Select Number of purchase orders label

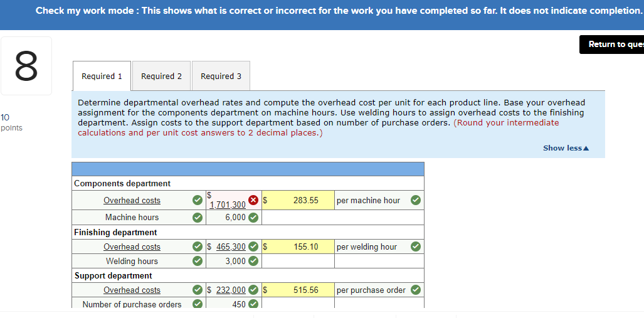pyautogui.click(x=132, y=304)
